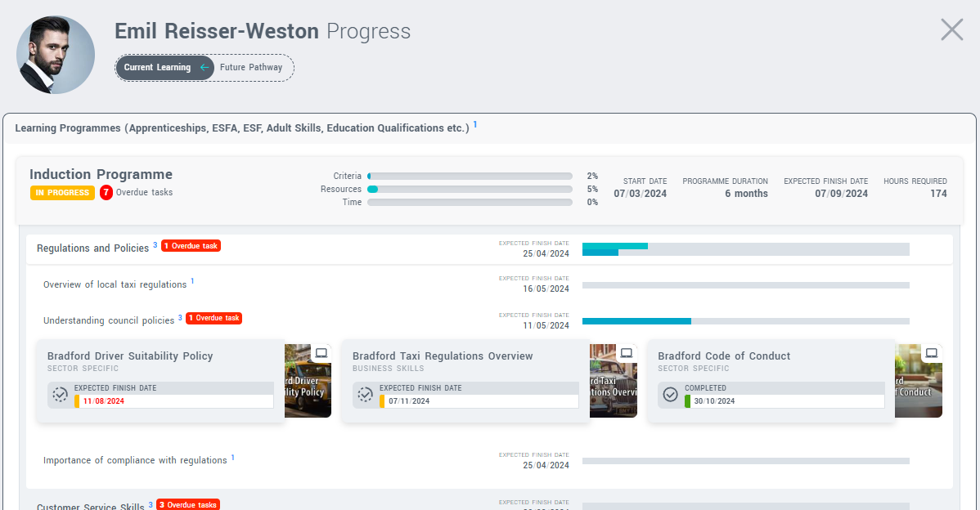Click the Resources progress bar
This screenshot has width=980, height=510.
(470, 189)
